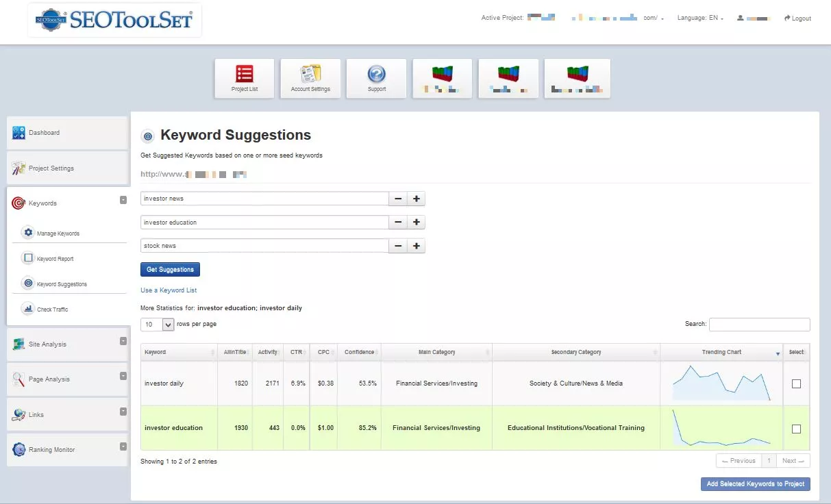Open Account Settings icon

(310, 78)
